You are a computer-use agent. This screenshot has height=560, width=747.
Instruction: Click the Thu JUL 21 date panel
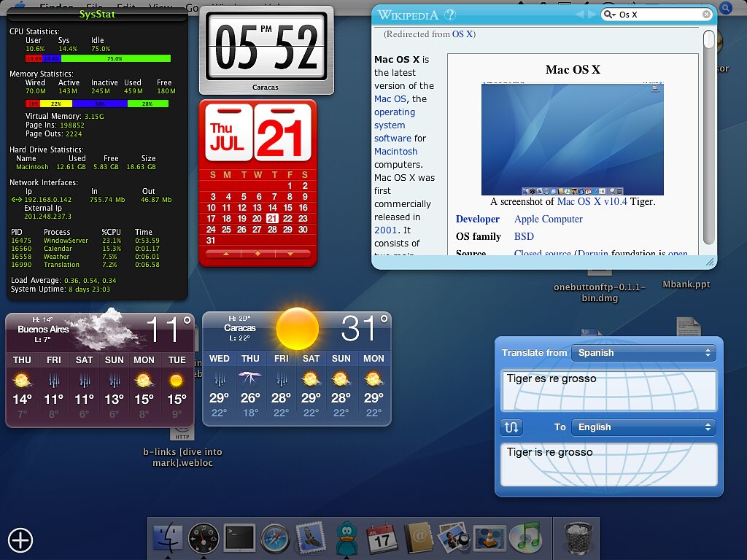point(258,133)
